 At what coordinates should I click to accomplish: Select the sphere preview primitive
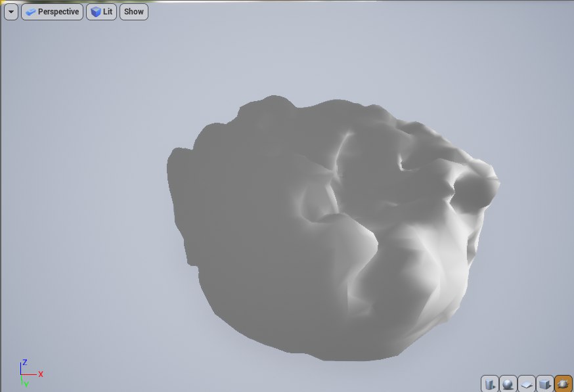[508, 384]
